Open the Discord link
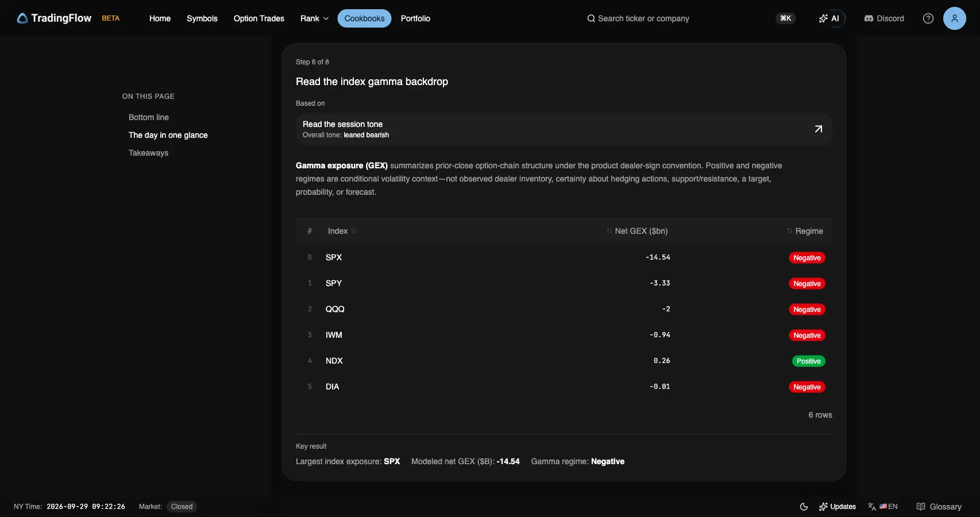980x517 pixels. (884, 18)
